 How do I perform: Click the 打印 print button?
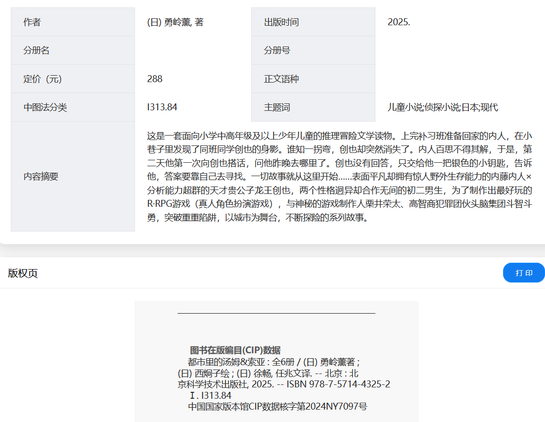(x=523, y=273)
